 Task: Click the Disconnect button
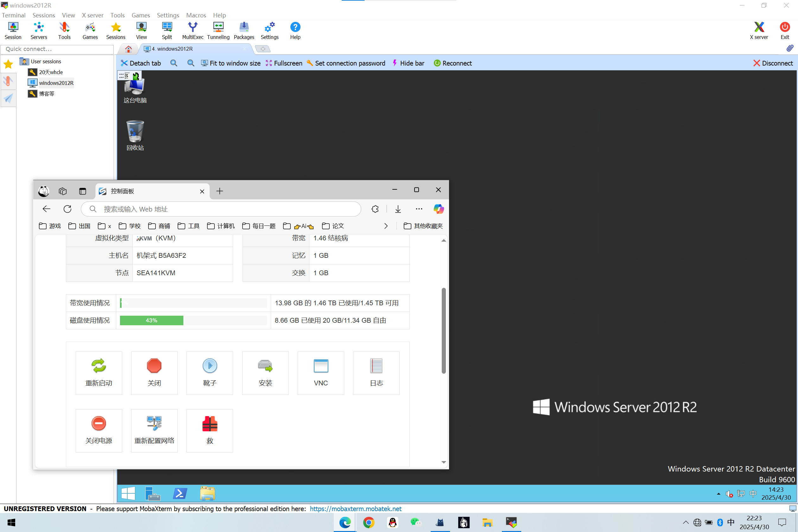[x=773, y=63]
